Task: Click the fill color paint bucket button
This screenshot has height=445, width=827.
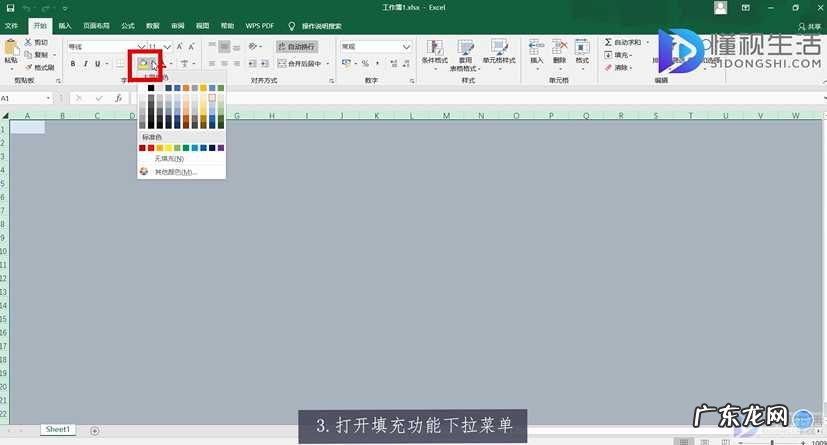Action: pos(143,64)
